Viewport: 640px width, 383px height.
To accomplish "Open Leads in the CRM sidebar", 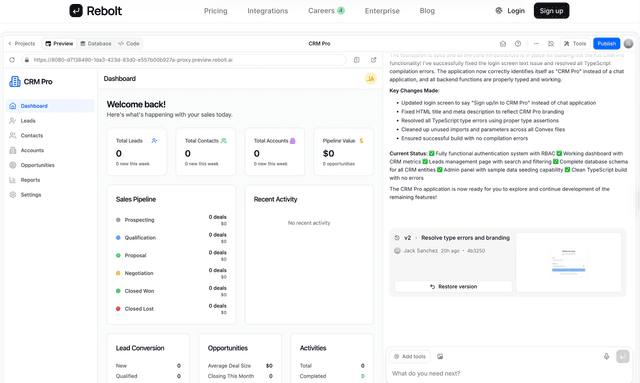I will pyautogui.click(x=51, y=121).
